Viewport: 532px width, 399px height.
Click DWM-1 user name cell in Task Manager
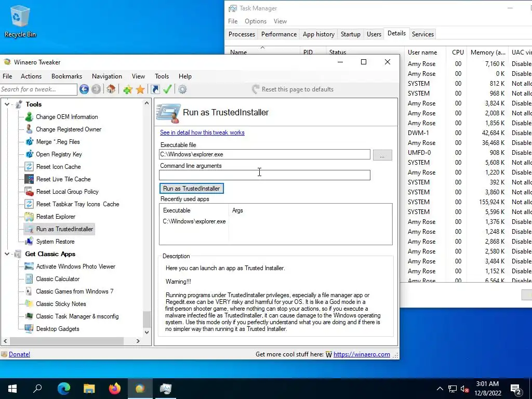(x=418, y=132)
